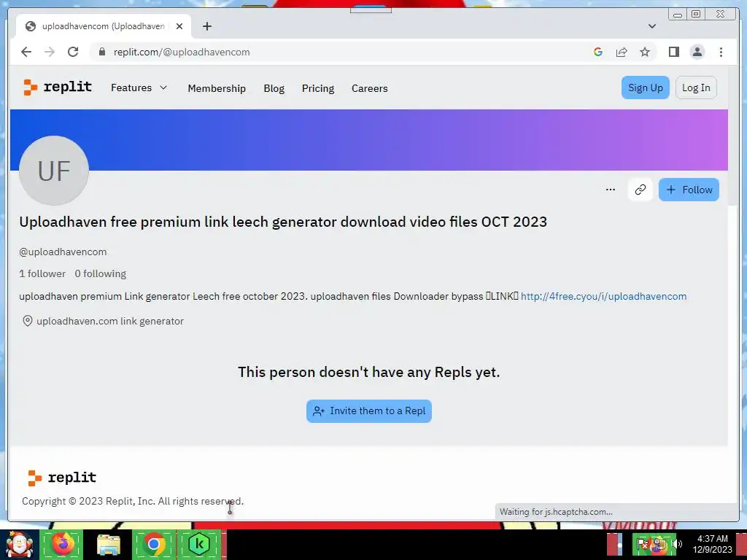
Task: Open the Membership page
Action: coord(217,88)
